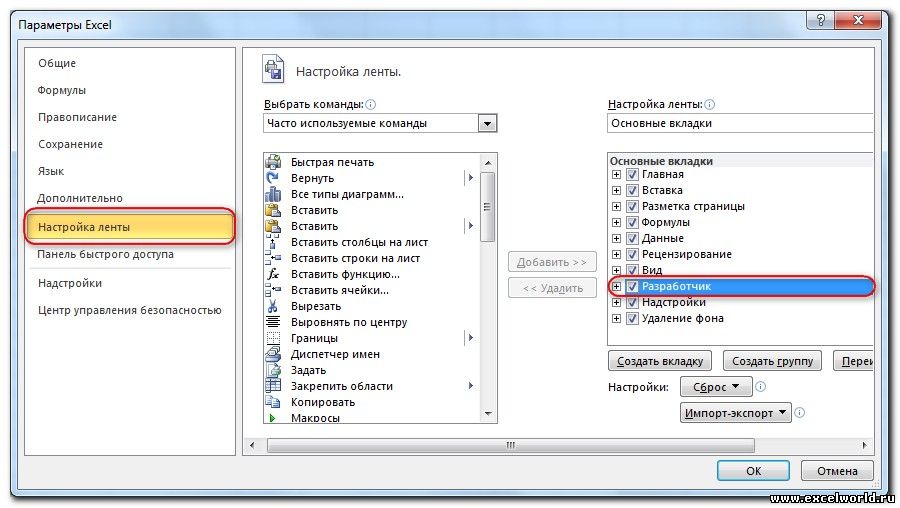Uncheck the Разработчик tab checkbox
The image size is (900, 508).
point(632,287)
